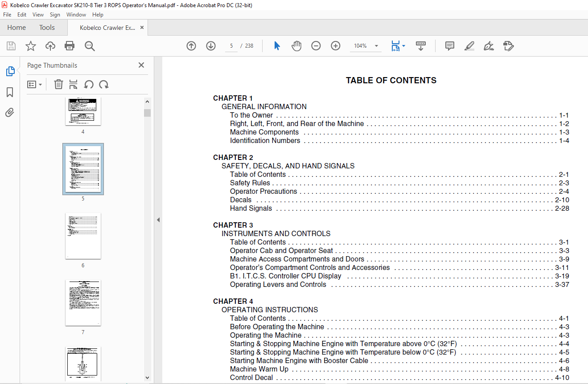The height and width of the screenshot is (384, 588).
Task: Go to previous page with up arrow
Action: (191, 46)
